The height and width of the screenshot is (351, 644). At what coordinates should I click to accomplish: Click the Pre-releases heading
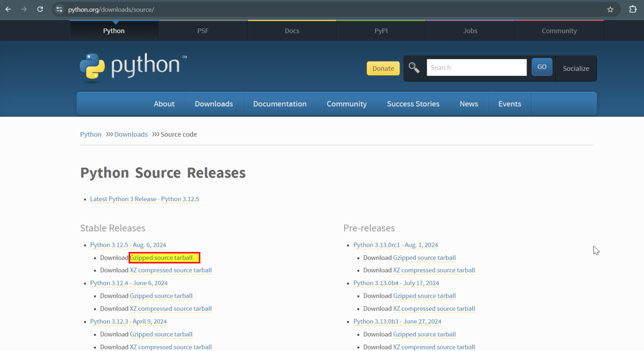coord(369,228)
